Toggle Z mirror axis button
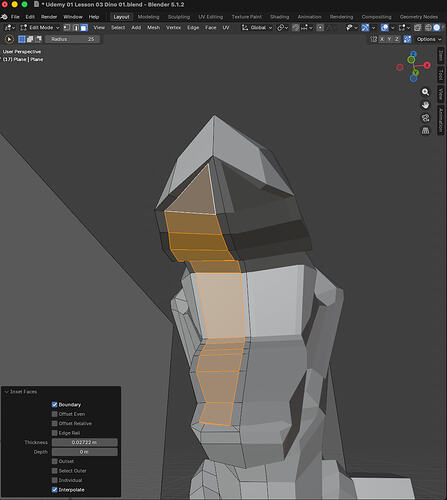This screenshot has height=500, width=447. (x=396, y=39)
